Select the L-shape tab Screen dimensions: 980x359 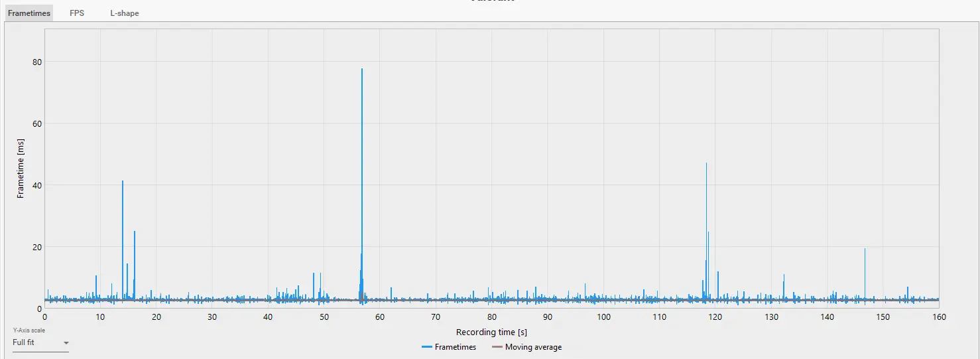coord(125,13)
